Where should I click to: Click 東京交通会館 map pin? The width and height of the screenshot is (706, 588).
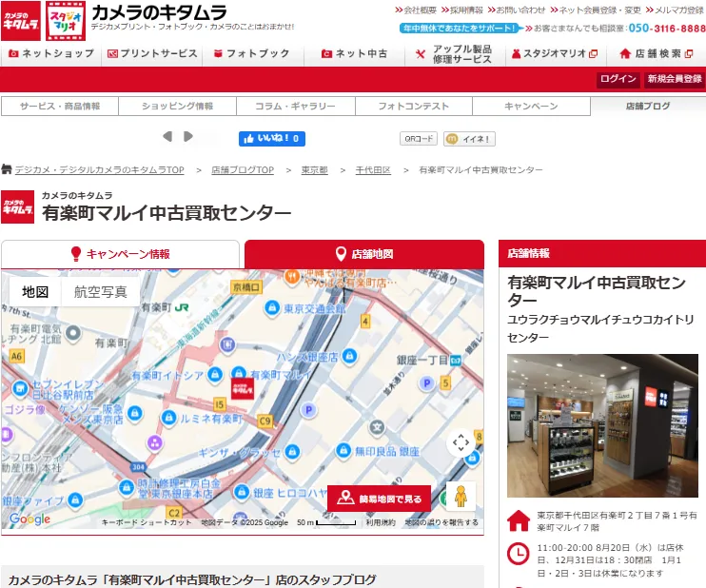[271, 308]
